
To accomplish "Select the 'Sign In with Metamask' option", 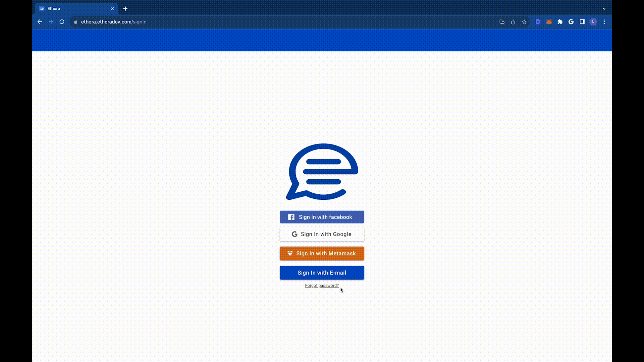I will [x=322, y=253].
